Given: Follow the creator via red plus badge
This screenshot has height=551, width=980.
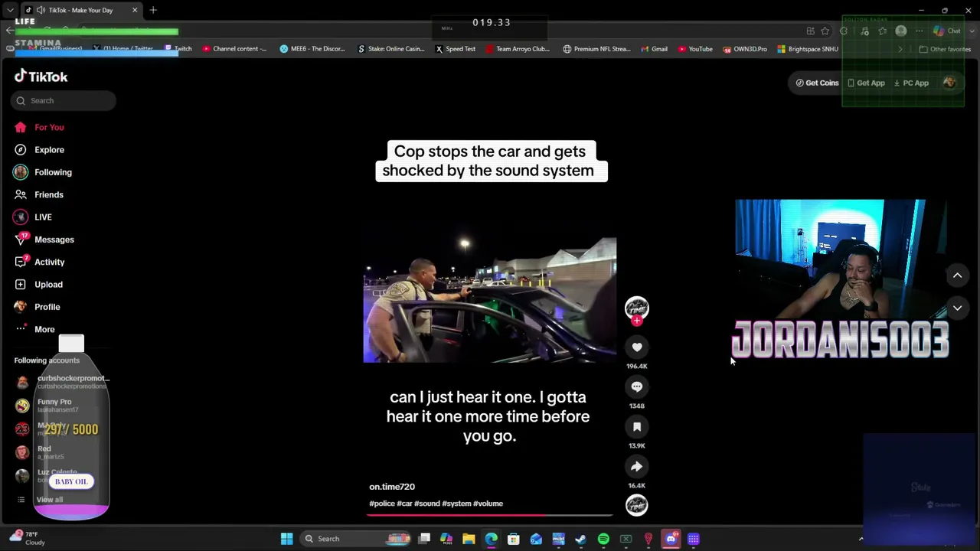Looking at the screenshot, I should click(x=636, y=321).
